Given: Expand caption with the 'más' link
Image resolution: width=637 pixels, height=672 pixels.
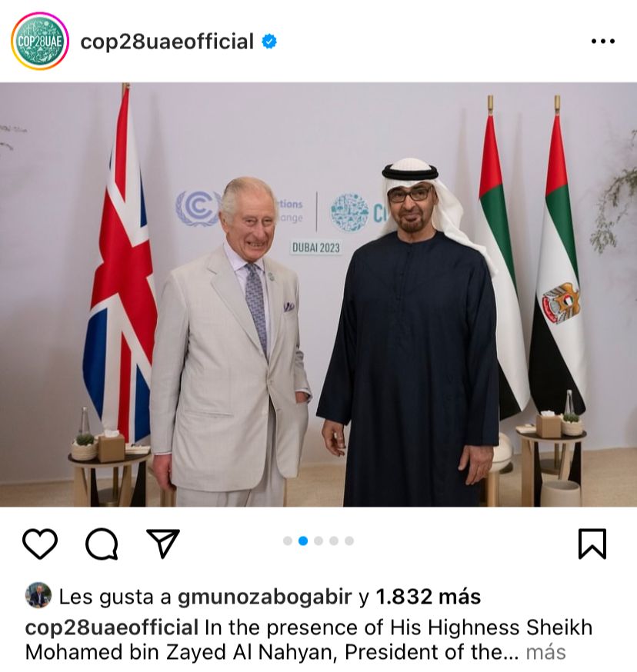Looking at the screenshot, I should pyautogui.click(x=545, y=652).
